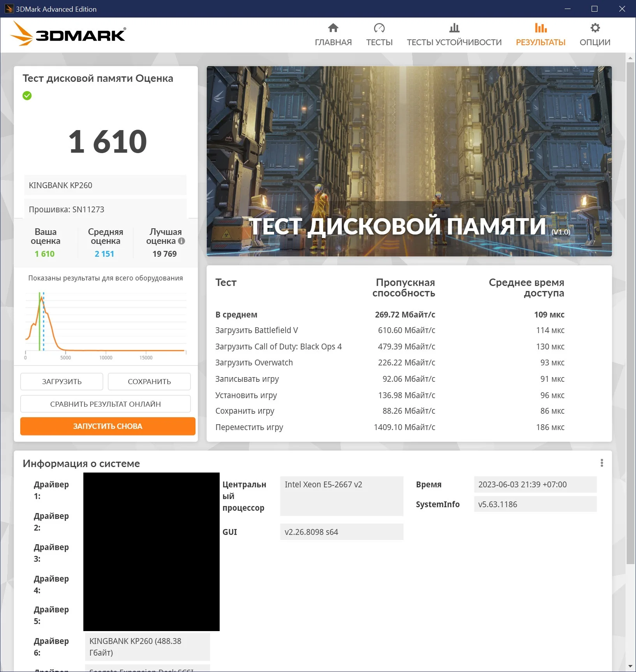The height and width of the screenshot is (672, 636).
Task: Click the average score value 2 151
Action: tap(104, 254)
